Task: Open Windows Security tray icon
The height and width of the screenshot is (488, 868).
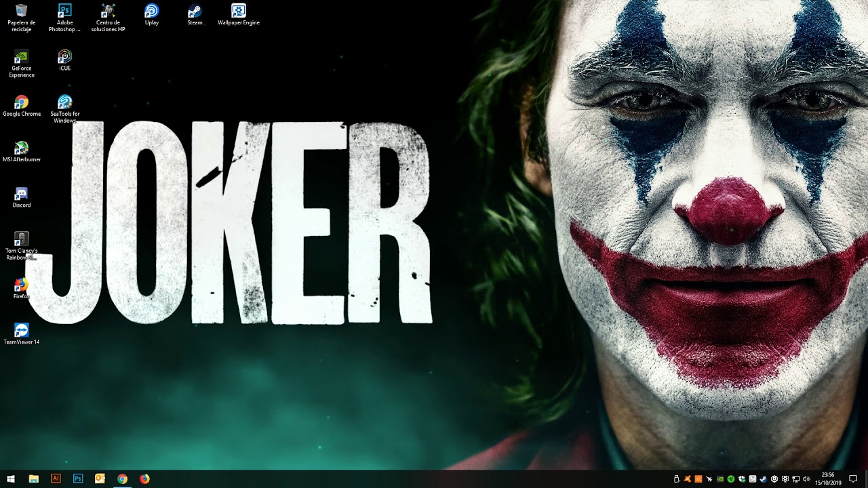Action: pos(742,479)
